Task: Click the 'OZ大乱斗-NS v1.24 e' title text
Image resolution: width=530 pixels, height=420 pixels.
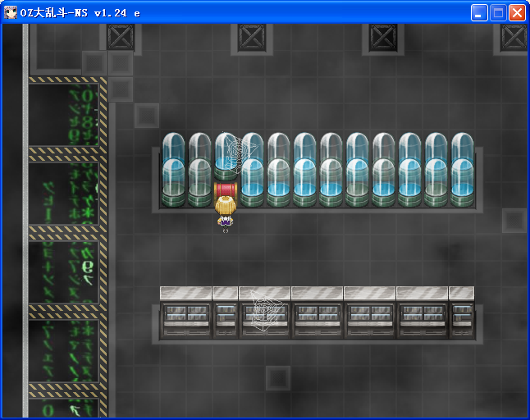Action: [80, 13]
